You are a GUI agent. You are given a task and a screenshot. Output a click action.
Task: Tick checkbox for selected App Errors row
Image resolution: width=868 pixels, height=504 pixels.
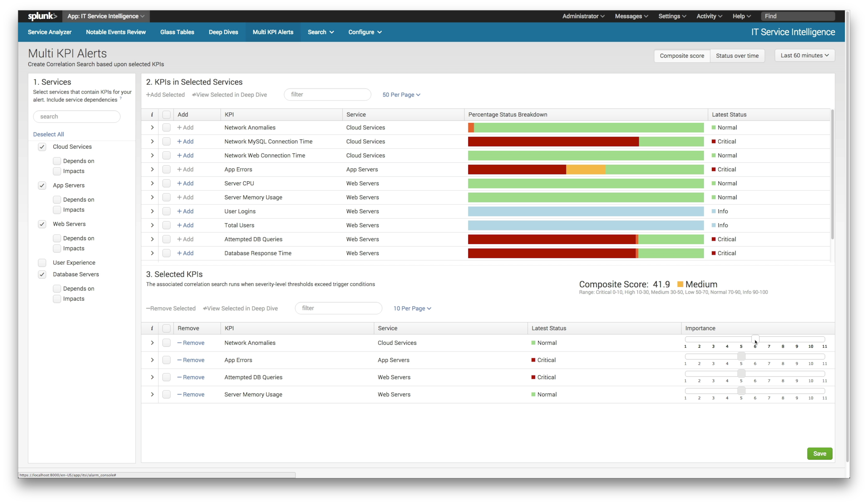[167, 360]
